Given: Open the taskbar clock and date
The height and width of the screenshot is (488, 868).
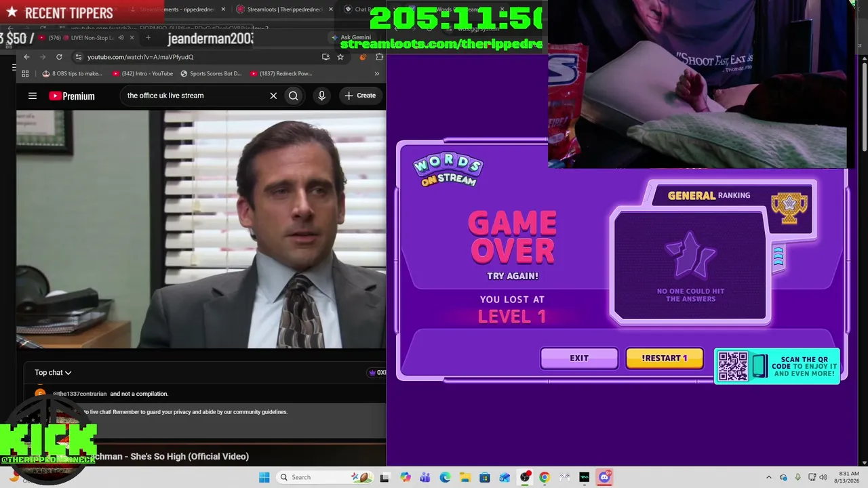Looking at the screenshot, I should click(x=848, y=477).
